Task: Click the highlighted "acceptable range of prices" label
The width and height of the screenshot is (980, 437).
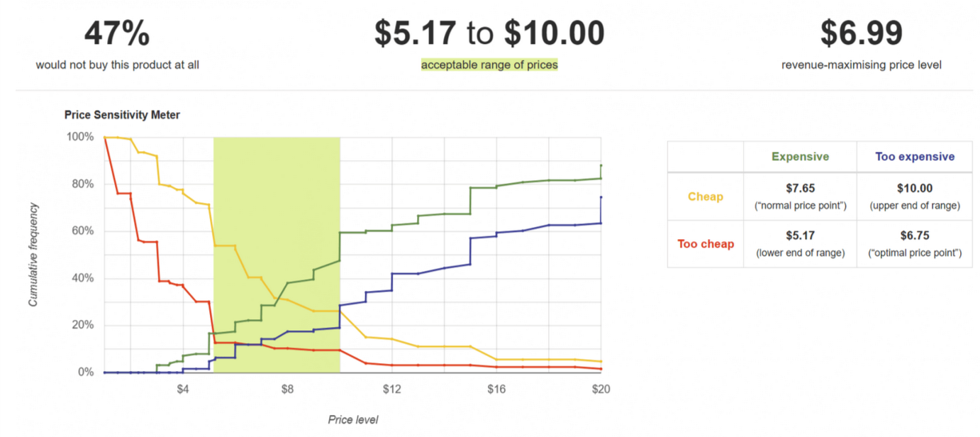Action: (x=489, y=65)
